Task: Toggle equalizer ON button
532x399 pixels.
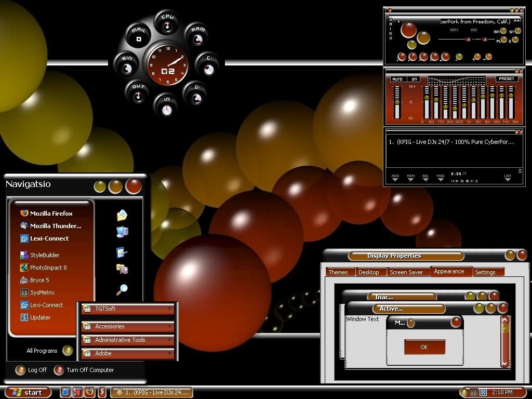Action: tap(414, 79)
